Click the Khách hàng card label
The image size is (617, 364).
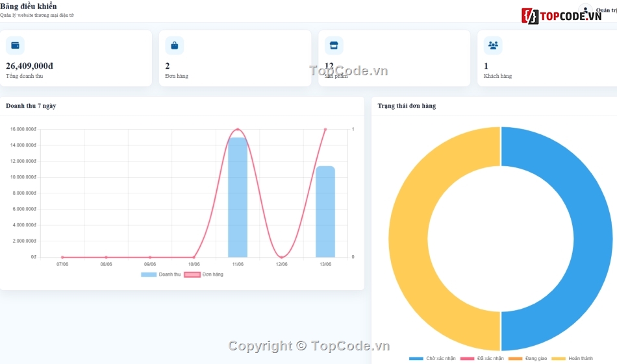coord(497,76)
